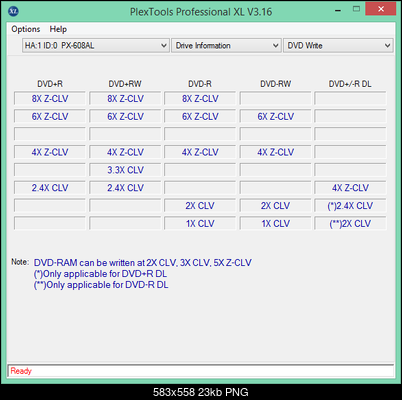402x400 pixels.
Task: Open the DVD Write sub-function dropdown
Action: [x=338, y=45]
